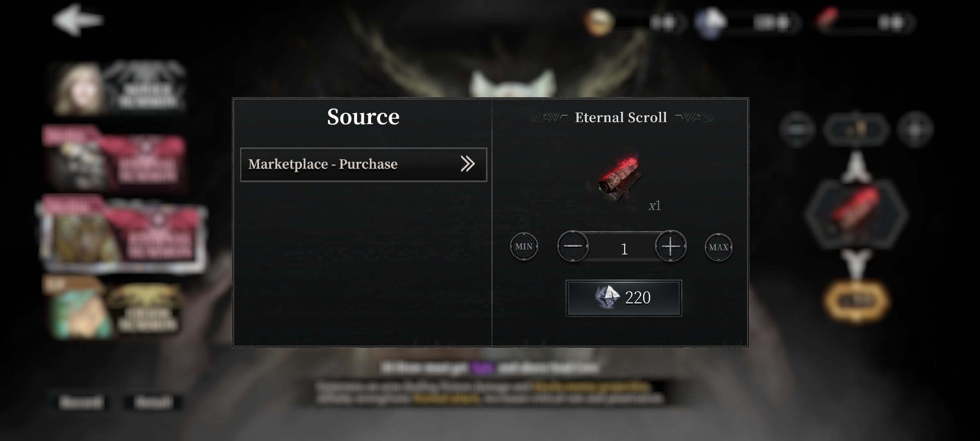Decrease quantity with the minus button
The height and width of the screenshot is (441, 980).
(x=573, y=246)
